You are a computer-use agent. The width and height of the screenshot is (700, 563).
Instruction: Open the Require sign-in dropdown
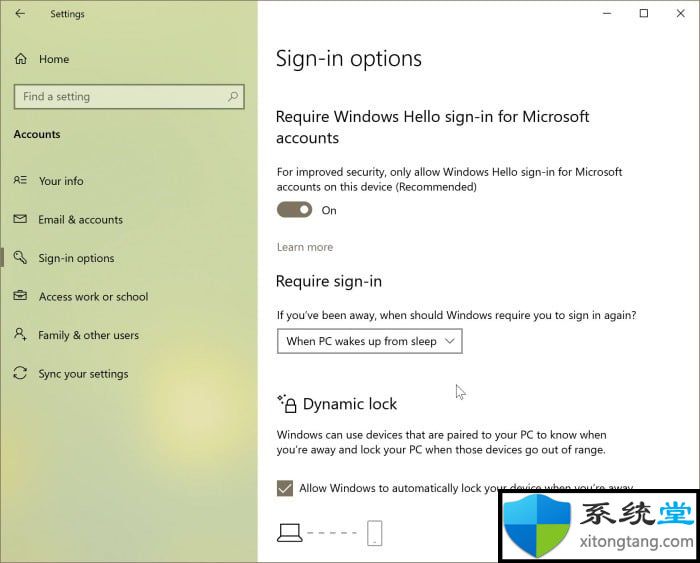coord(370,341)
